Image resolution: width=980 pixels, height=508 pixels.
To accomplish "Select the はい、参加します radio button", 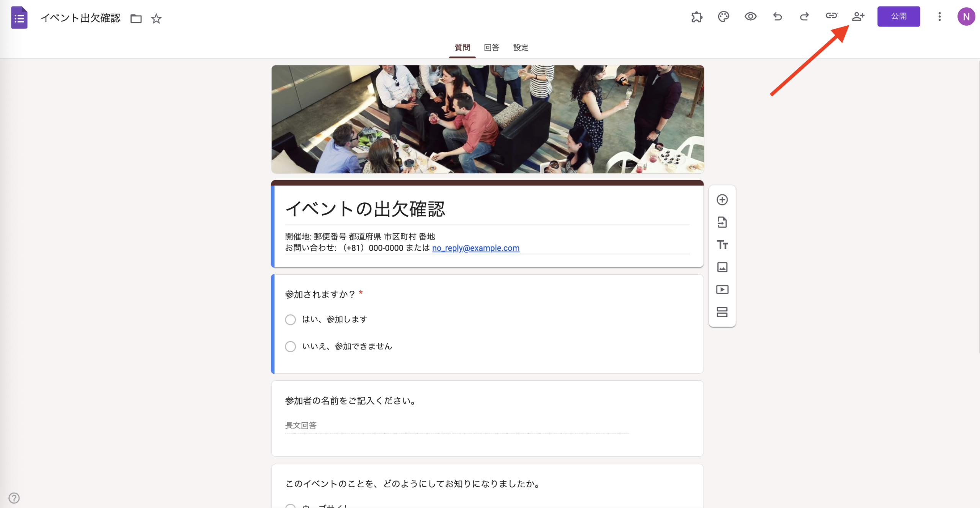I will tap(290, 319).
